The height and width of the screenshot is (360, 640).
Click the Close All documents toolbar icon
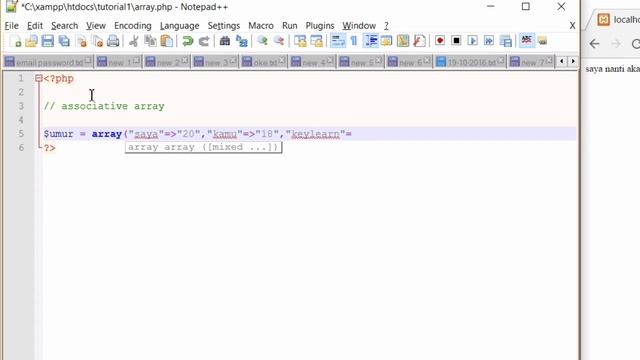click(98, 41)
